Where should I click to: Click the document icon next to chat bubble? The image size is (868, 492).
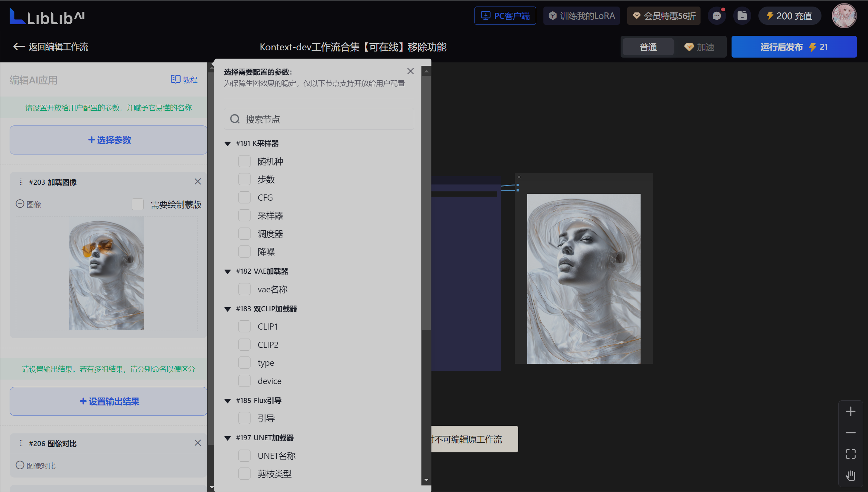[742, 16]
